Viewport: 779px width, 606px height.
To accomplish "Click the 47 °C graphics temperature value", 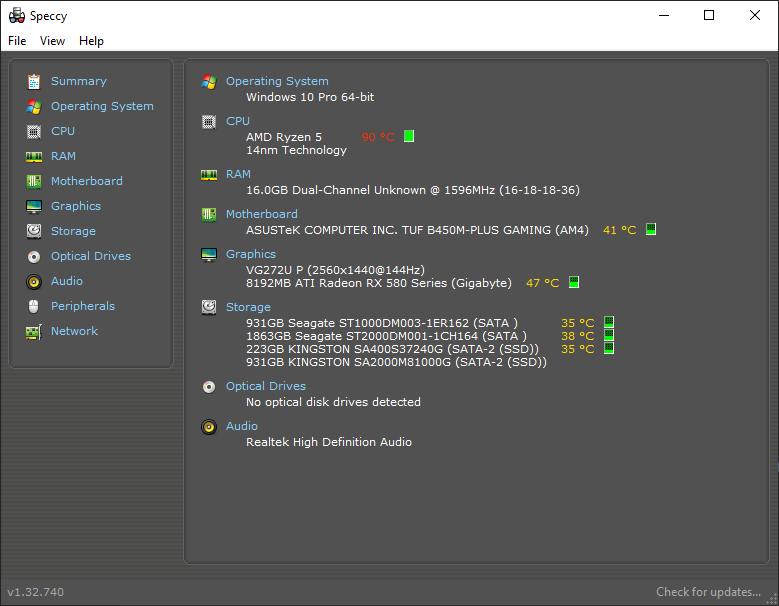I will (543, 283).
